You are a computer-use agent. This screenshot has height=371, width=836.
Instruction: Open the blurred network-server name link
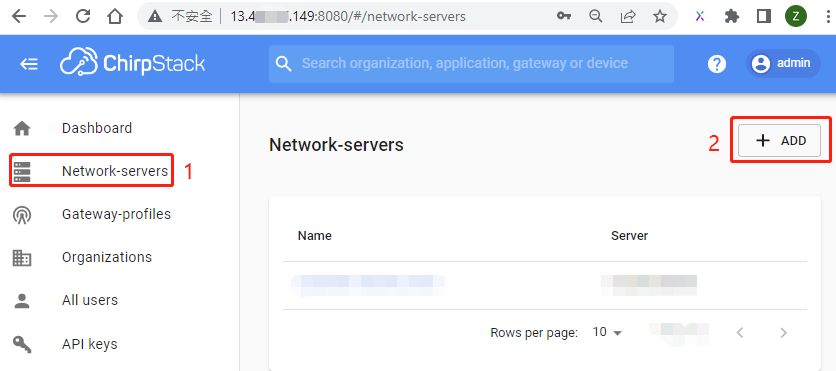(x=368, y=286)
